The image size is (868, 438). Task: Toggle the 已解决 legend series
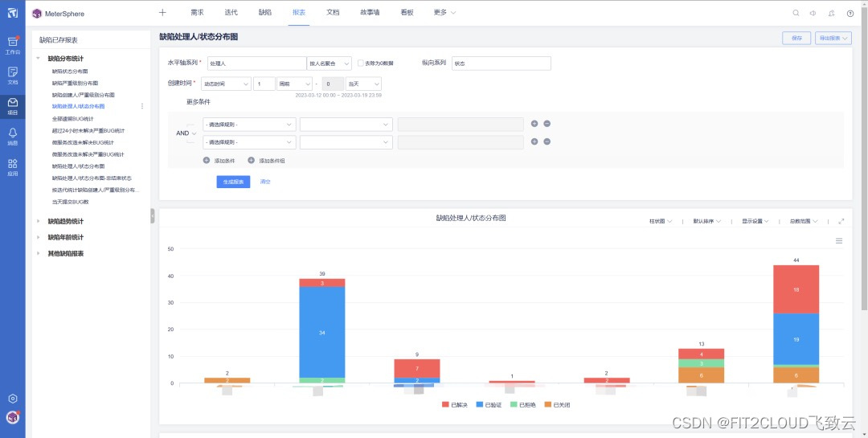(x=455, y=405)
